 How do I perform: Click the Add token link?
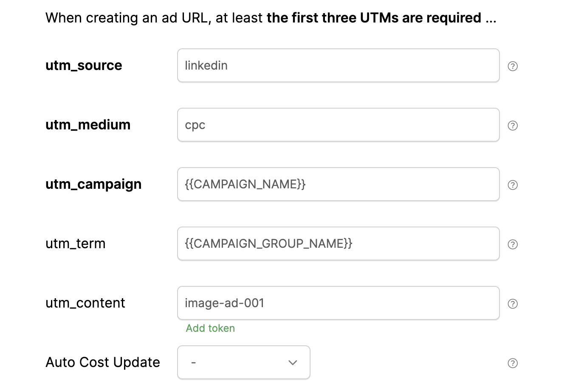210,328
